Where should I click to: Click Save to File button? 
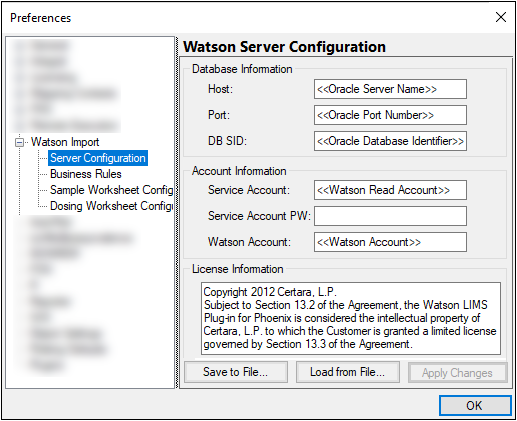coord(236,372)
